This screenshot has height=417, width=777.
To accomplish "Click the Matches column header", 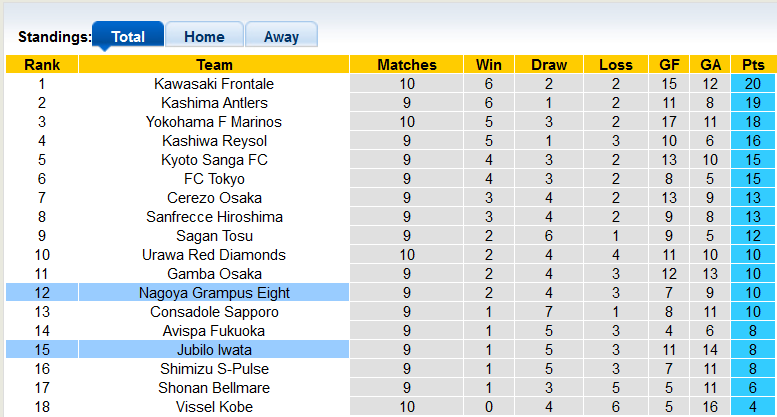I will tap(407, 65).
